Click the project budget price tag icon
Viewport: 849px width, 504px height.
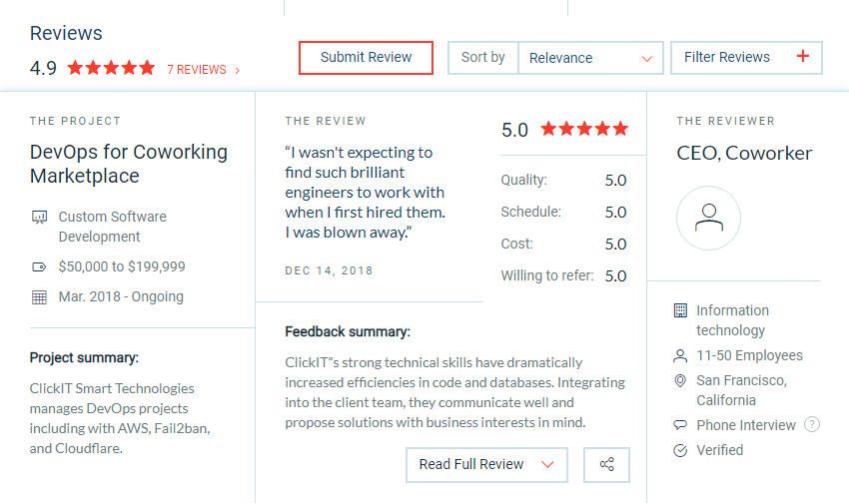(x=40, y=266)
